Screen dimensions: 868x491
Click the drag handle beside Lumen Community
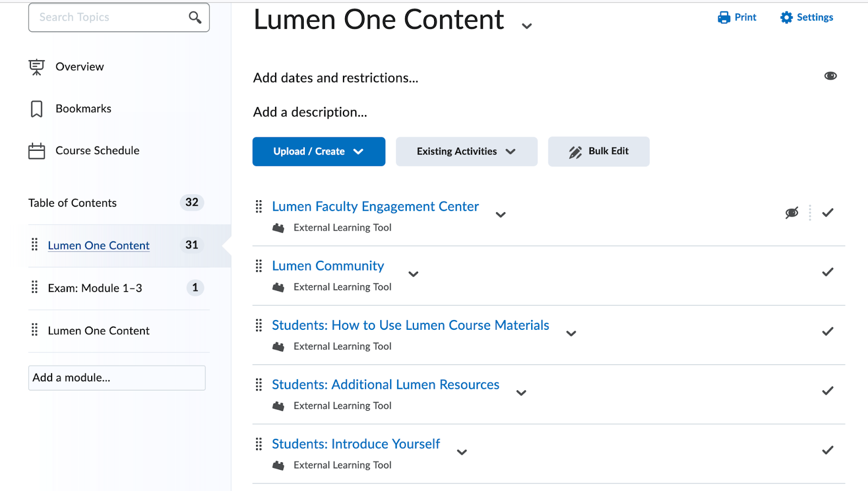258,266
